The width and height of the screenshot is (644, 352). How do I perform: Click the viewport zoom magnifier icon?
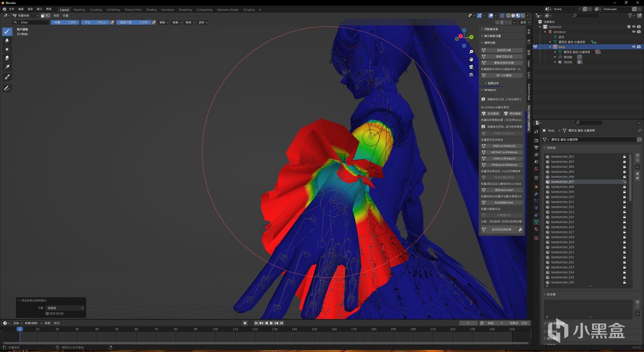point(471,52)
